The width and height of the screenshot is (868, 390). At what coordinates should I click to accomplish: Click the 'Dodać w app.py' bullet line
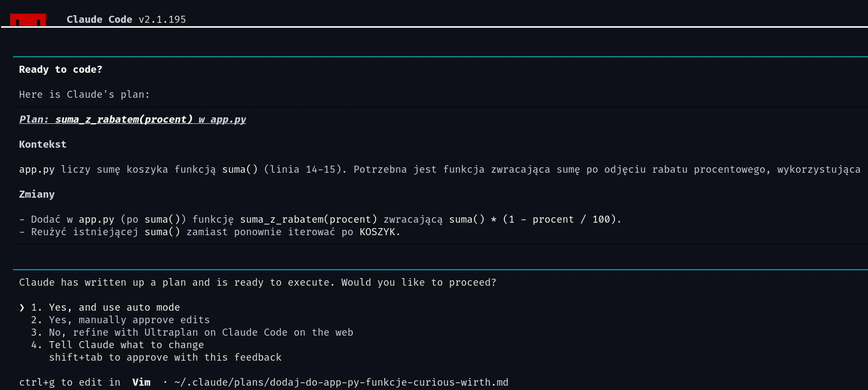pyautogui.click(x=320, y=219)
